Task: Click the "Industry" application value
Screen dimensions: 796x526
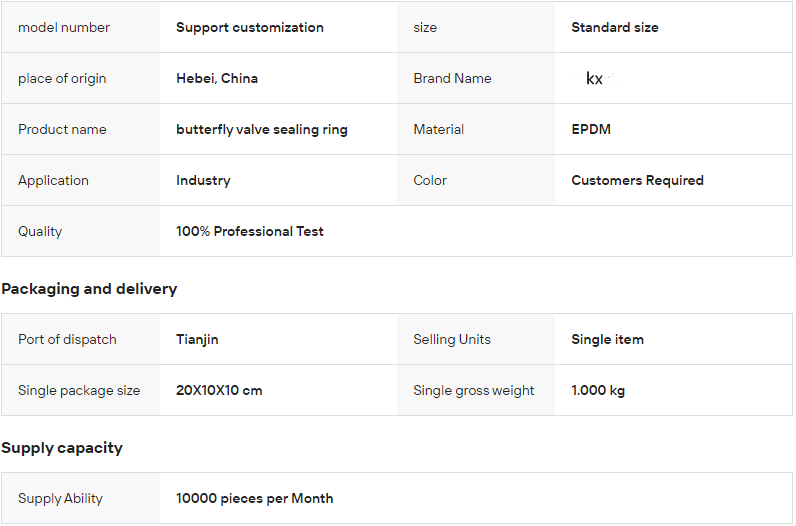Action: coord(203,181)
